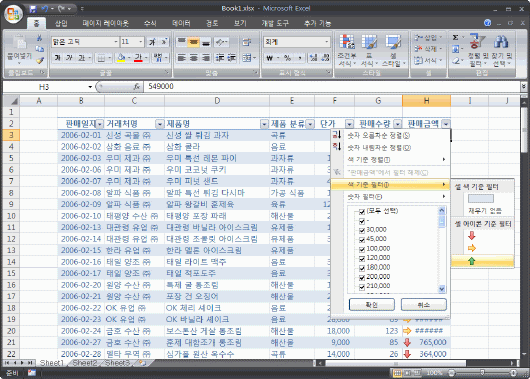Screen dimensions: 530x379
Task: Open Format as Table (표 서식)
Action: (x=368, y=50)
